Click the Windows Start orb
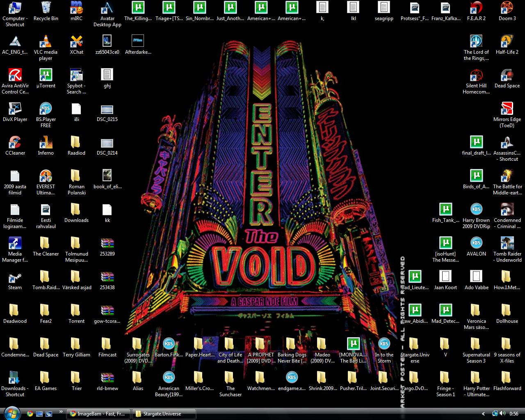 11,413
